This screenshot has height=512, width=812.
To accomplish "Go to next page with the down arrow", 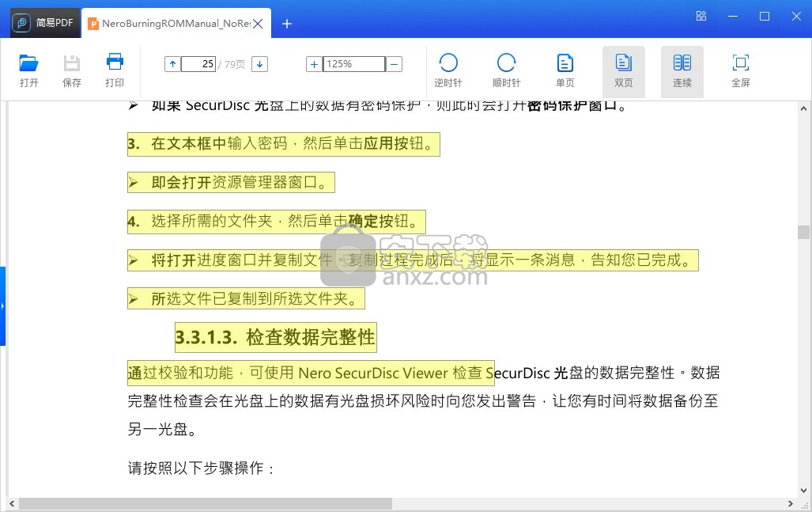I will [x=259, y=64].
